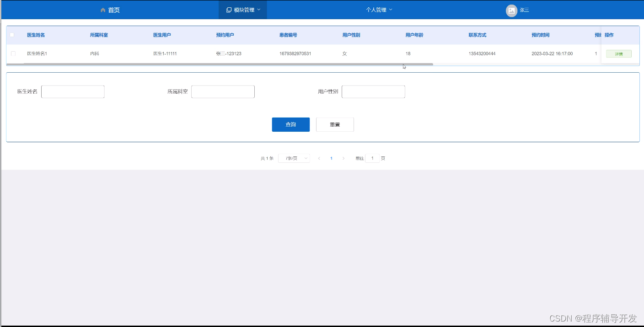Click the 内科 department cell

95,54
